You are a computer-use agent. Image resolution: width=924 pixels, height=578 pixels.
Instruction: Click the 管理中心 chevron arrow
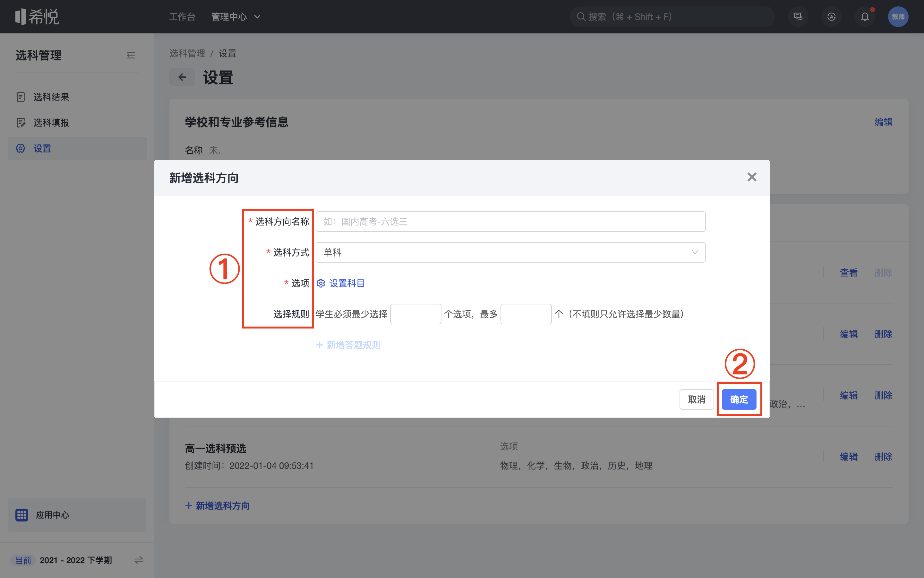pos(257,17)
